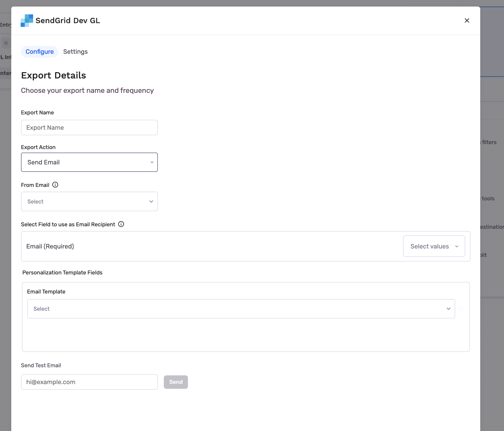The height and width of the screenshot is (431, 504).
Task: Click the Email (Required) row label
Action: tap(50, 246)
